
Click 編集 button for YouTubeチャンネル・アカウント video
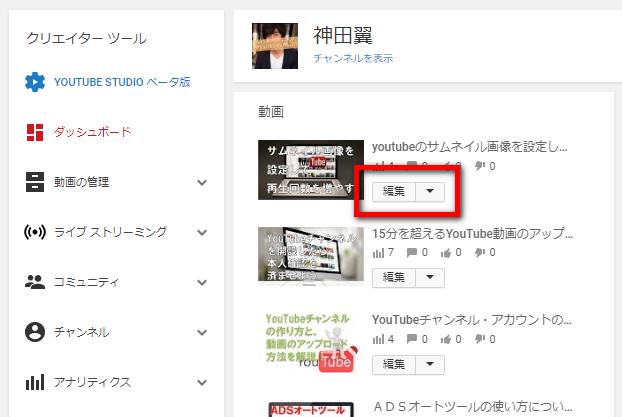(394, 365)
